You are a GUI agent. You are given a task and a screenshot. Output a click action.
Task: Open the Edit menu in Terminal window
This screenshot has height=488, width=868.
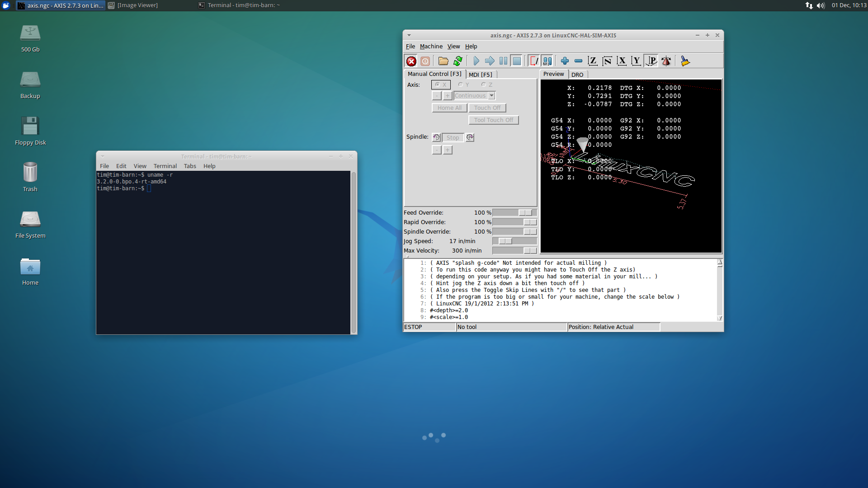[121, 166]
